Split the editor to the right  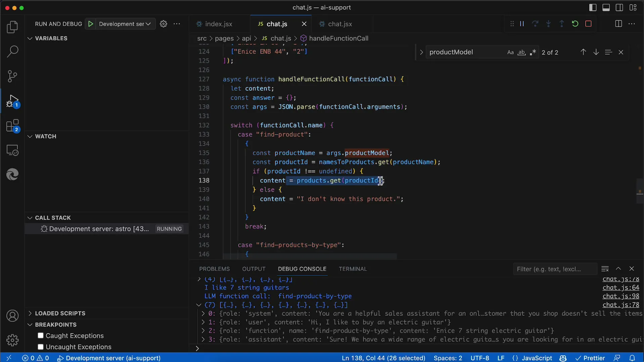click(618, 24)
